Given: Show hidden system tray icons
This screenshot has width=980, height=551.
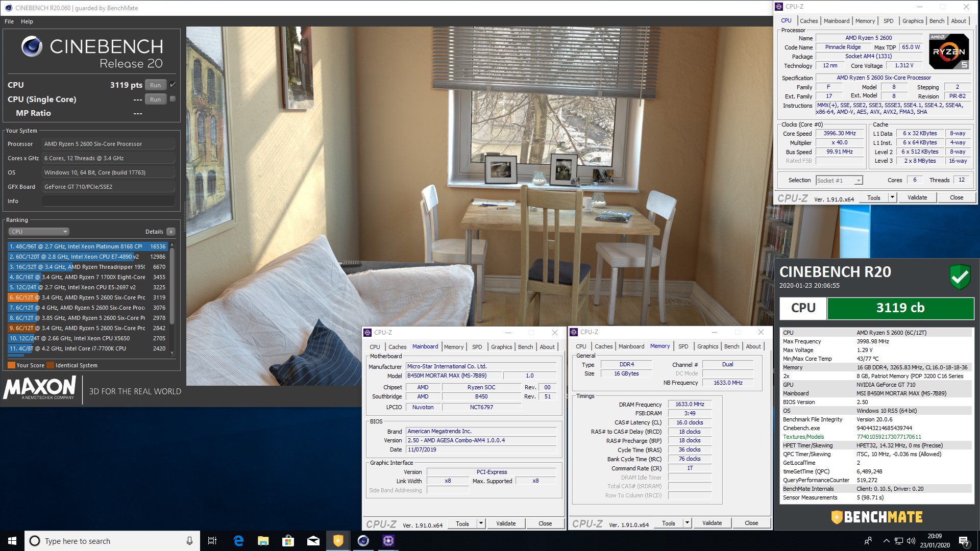Looking at the screenshot, I should point(886,541).
